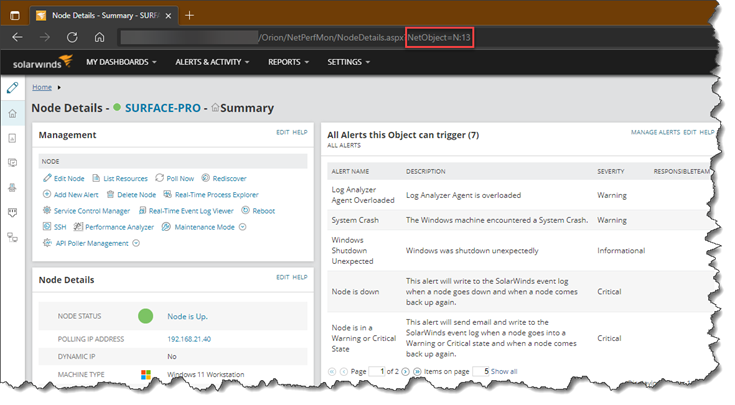The width and height of the screenshot is (735, 405).
Task: Reload the page with refresh icon
Action: point(72,37)
